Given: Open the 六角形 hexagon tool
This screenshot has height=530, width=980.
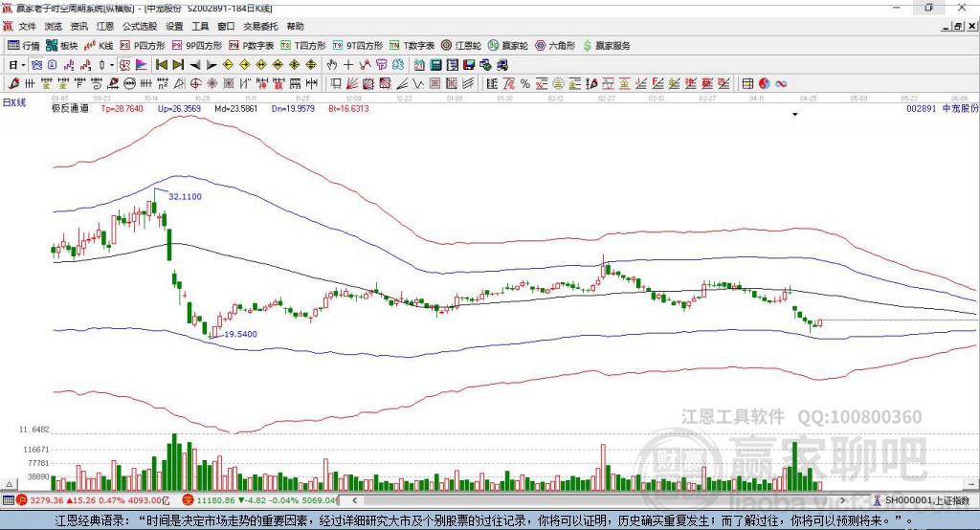Looking at the screenshot, I should tap(555, 46).
